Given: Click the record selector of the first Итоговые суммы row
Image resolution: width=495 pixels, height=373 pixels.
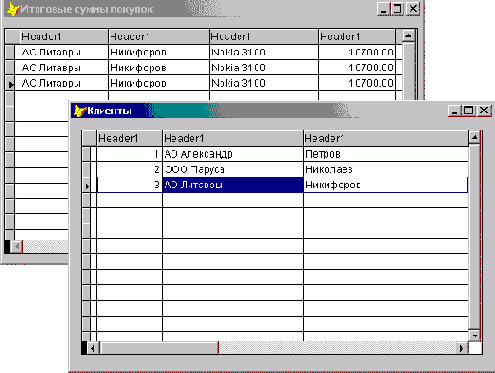Looking at the screenshot, I should [x=10, y=52].
